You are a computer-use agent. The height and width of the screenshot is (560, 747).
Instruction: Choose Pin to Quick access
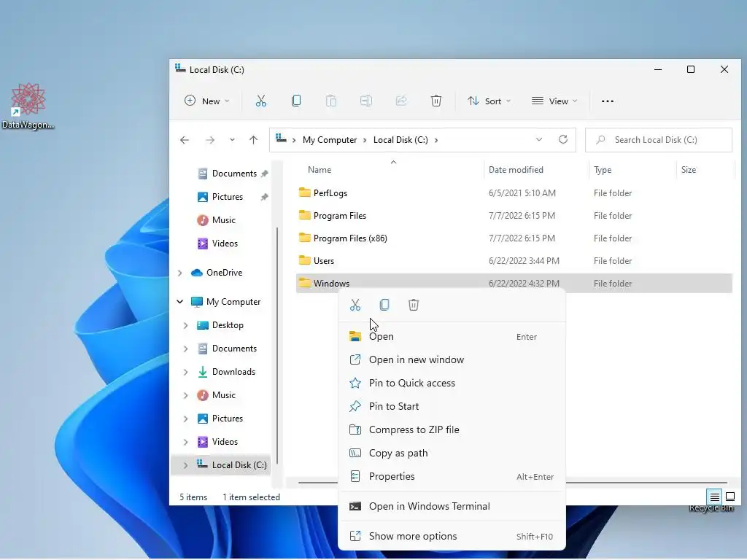coord(452,384)
